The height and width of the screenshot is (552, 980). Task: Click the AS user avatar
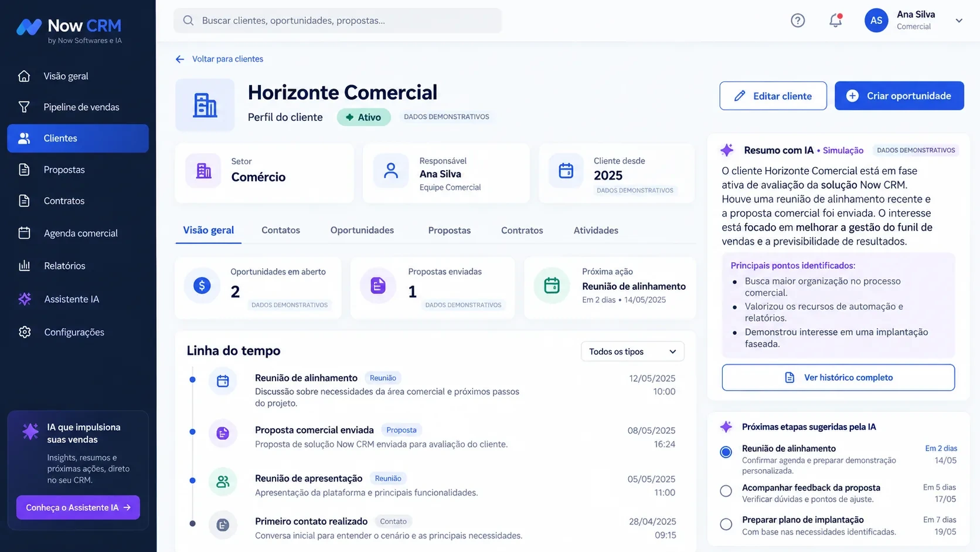[876, 21]
